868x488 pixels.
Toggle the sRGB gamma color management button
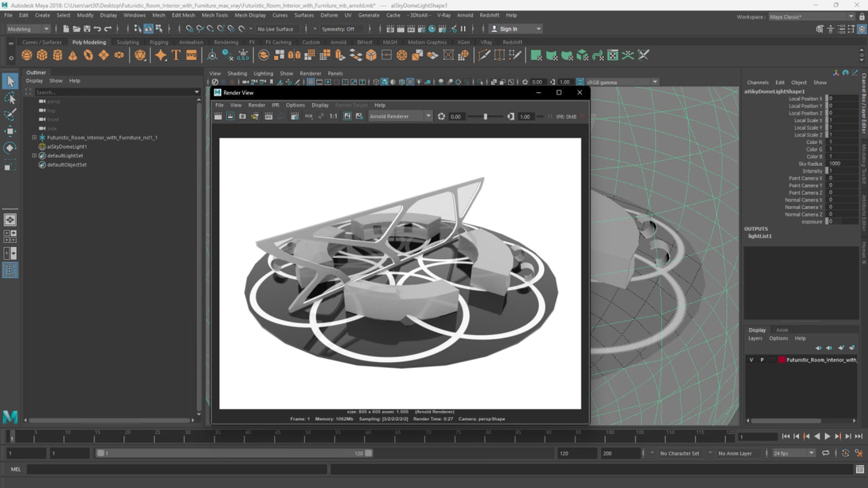point(580,82)
